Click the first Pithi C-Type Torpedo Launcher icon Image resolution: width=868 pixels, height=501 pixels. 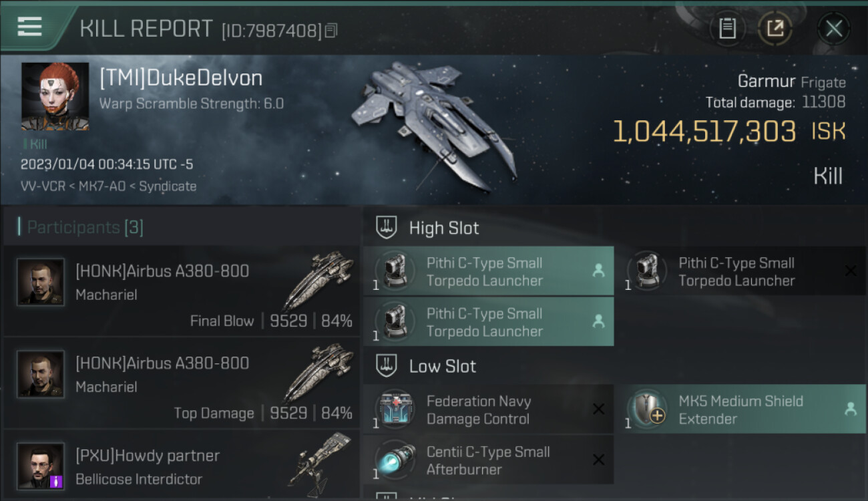395,271
